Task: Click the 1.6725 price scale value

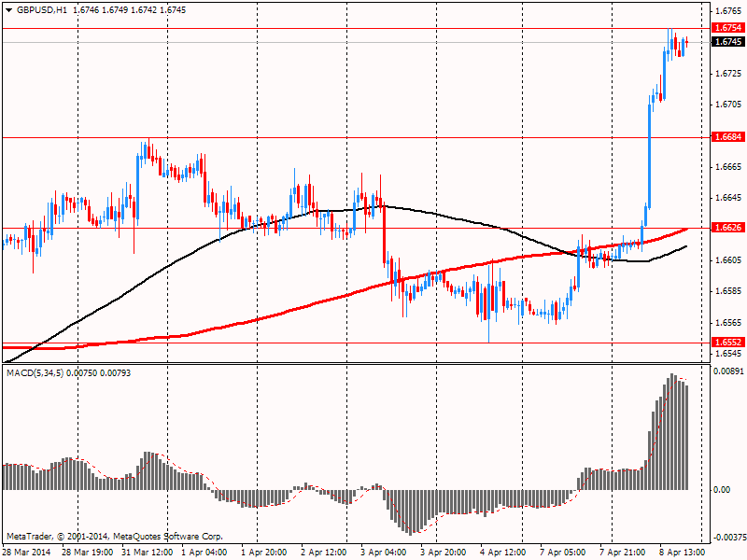Action: pos(728,74)
